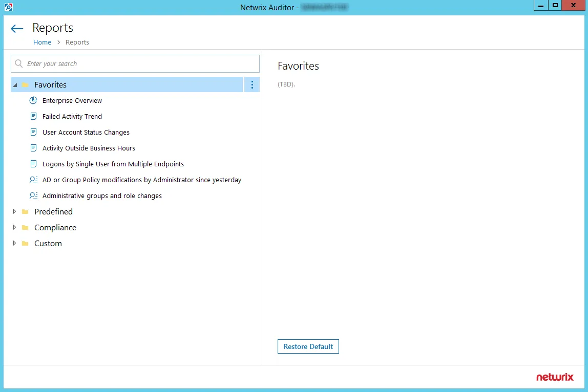This screenshot has height=392, width=588.
Task: Click the User Account Status Changes report icon
Action: pos(33,132)
